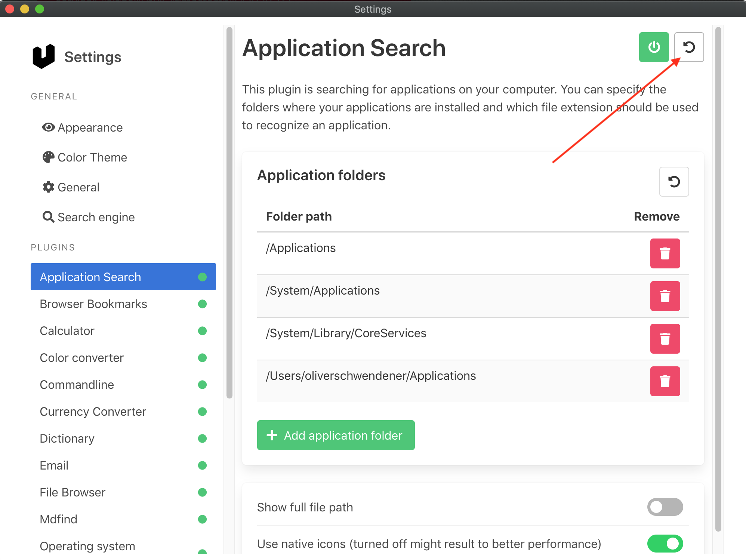Click Browser Bookmarks green status dot
Image resolution: width=746 pixels, height=560 pixels.
[202, 304]
